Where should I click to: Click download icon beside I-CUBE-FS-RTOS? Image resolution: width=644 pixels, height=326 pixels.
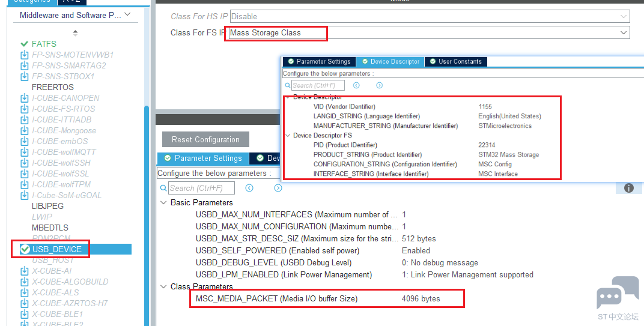click(x=24, y=109)
